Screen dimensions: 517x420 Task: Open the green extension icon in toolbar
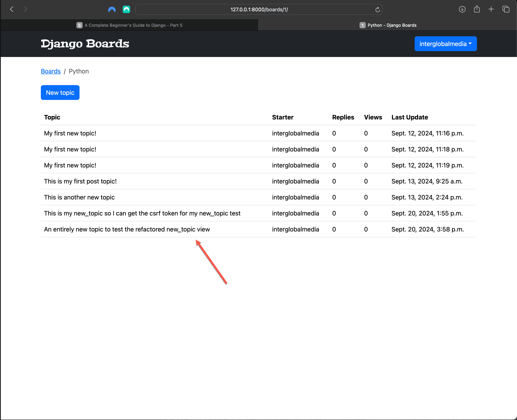tap(126, 9)
